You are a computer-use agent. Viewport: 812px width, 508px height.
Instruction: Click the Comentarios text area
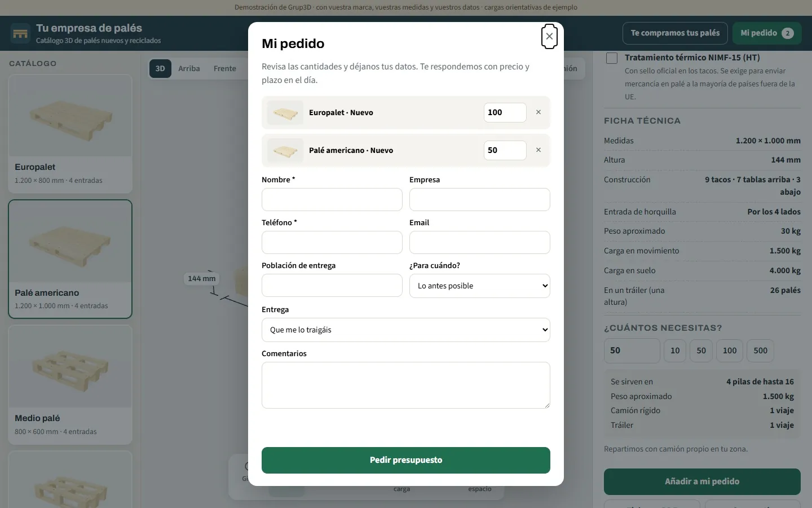[x=406, y=385]
